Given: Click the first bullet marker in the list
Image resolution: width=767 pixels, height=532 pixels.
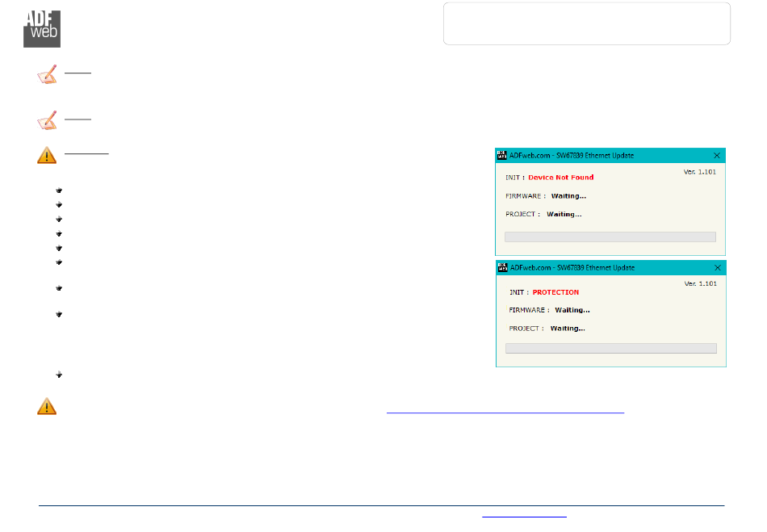Looking at the screenshot, I should (60, 191).
